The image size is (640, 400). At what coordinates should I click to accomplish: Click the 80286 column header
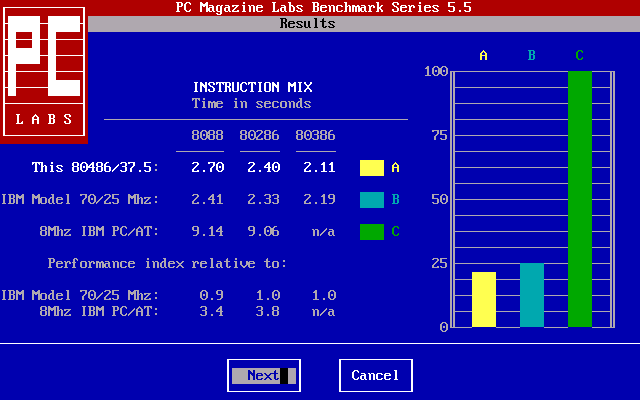pyautogui.click(x=259, y=135)
